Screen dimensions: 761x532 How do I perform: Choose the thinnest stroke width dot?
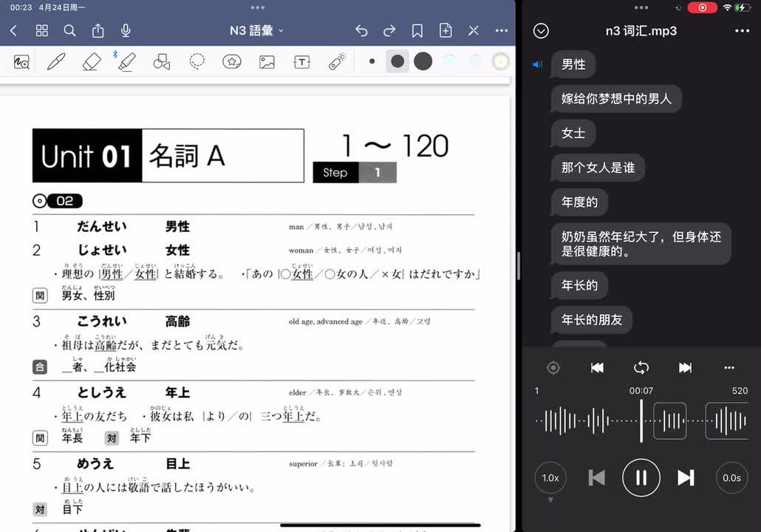pos(372,61)
